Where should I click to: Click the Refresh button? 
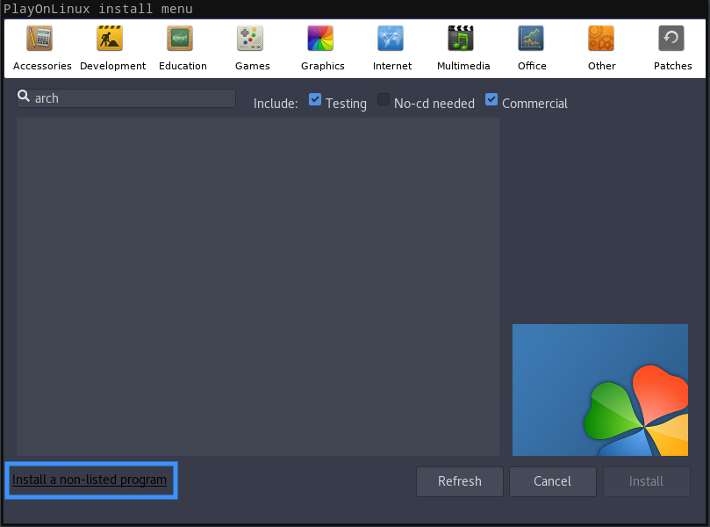pyautogui.click(x=460, y=481)
